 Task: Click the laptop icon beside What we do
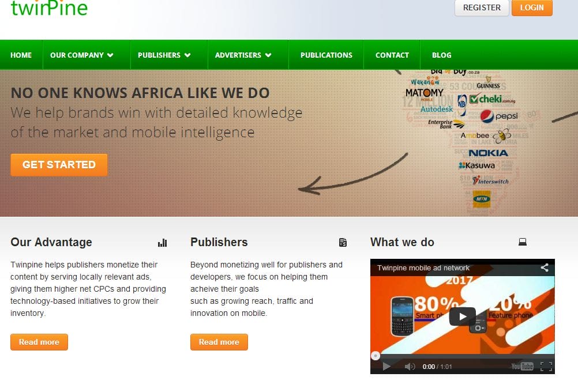click(523, 242)
